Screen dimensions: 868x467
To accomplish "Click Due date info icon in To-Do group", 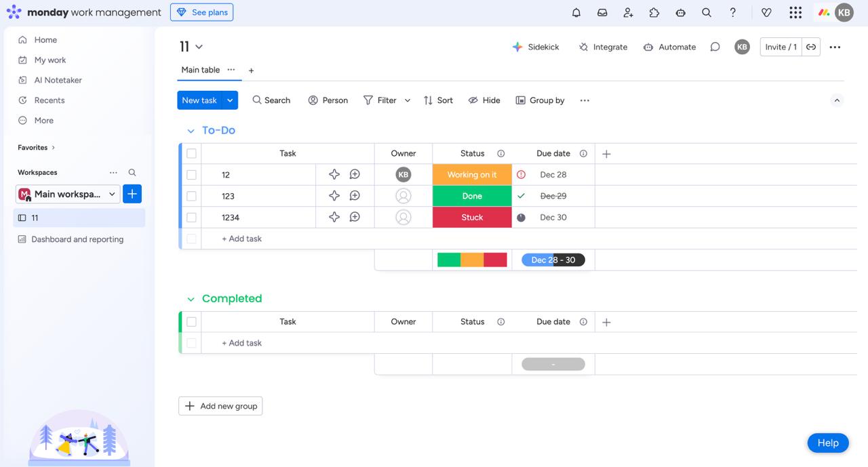I will click(583, 153).
